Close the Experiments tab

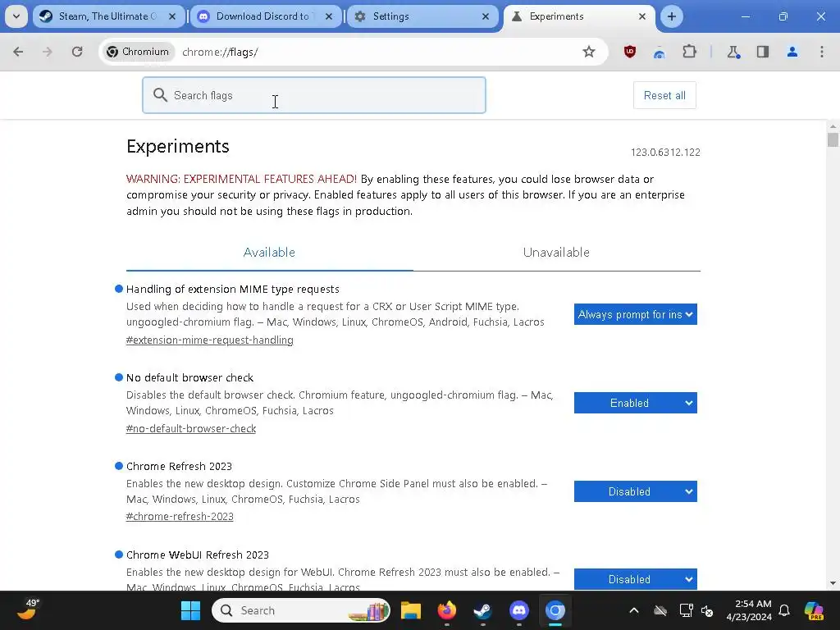pos(642,16)
